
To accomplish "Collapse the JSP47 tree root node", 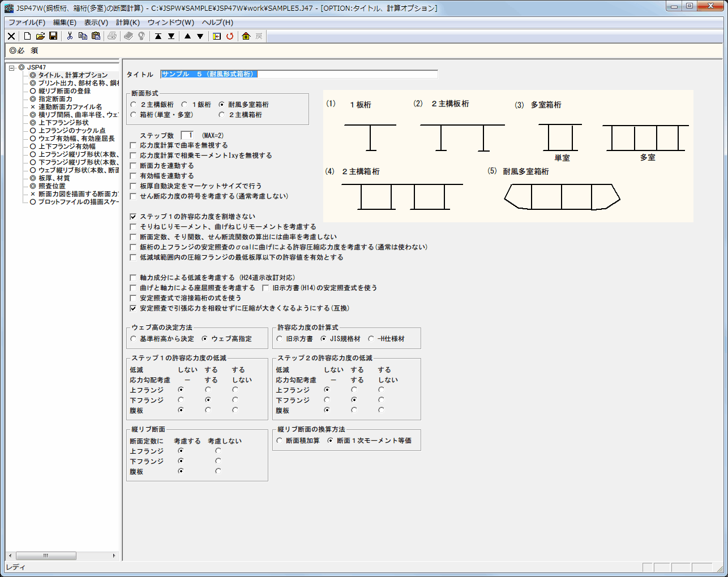I will point(11,68).
